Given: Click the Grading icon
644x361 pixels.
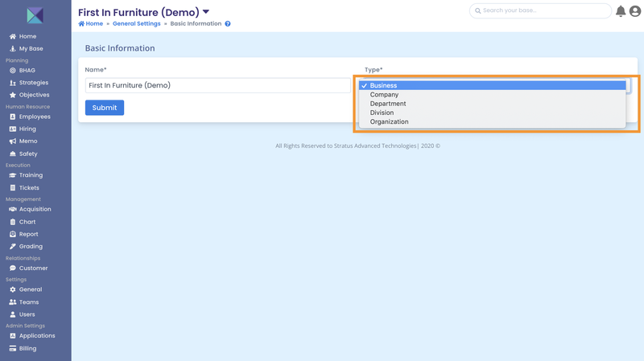Looking at the screenshot, I should (x=13, y=247).
